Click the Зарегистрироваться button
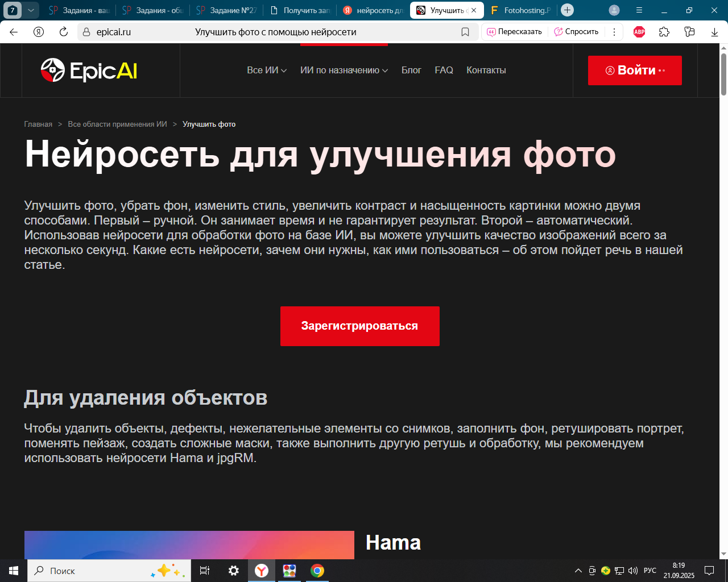This screenshot has height=582, width=728. [x=360, y=326]
